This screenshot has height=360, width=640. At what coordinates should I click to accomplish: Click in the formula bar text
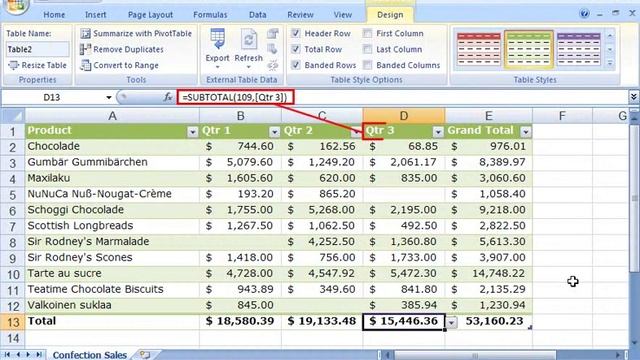235,97
